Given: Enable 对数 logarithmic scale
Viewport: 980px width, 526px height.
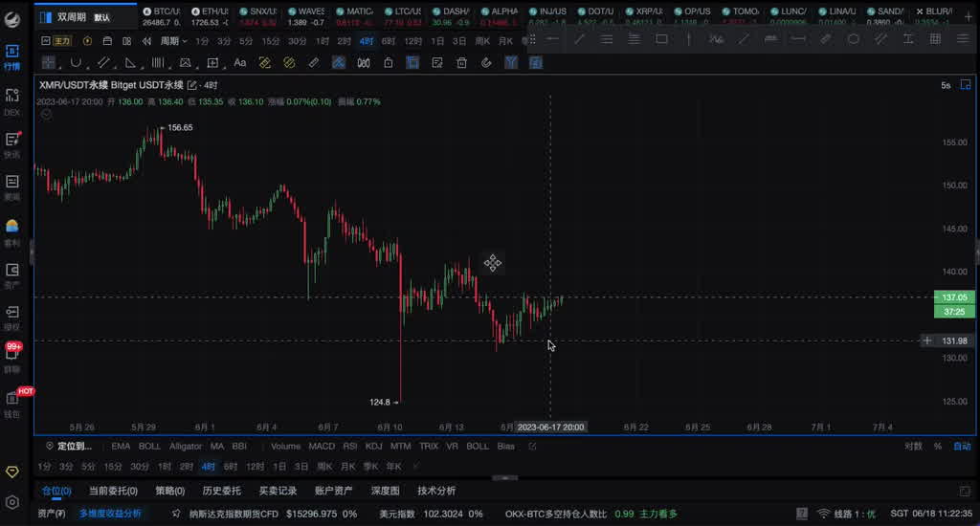Looking at the screenshot, I should pyautogui.click(x=913, y=446).
